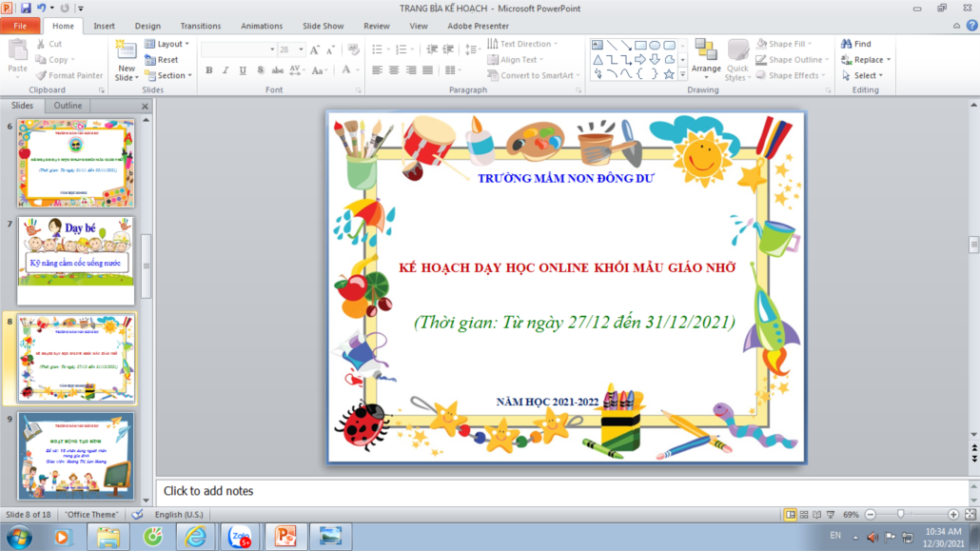Screen dimensions: 980x551
Task: Select the rectangle shape in the shapes gallery
Action: tap(641, 45)
